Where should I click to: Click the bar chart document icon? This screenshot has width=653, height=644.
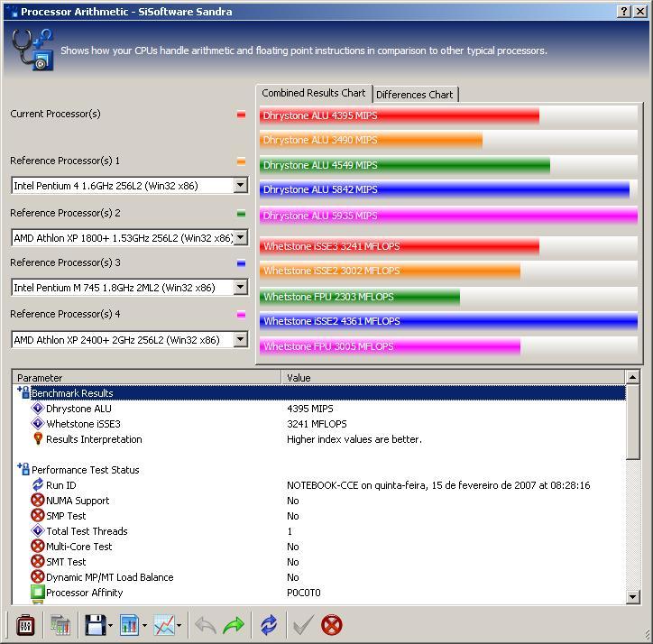[x=130, y=625]
